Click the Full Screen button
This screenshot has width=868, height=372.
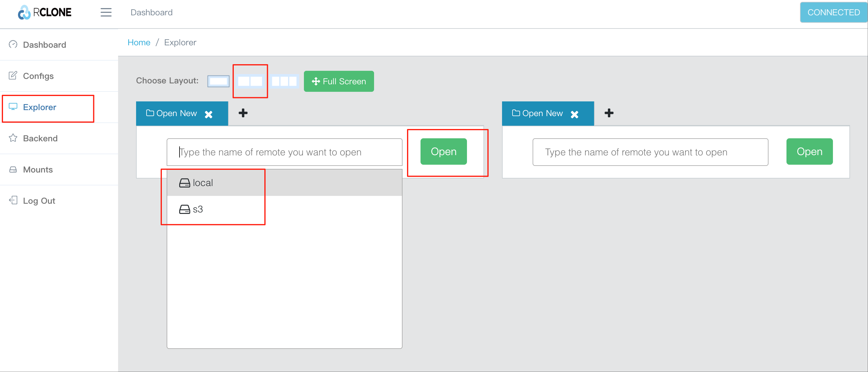pyautogui.click(x=339, y=81)
